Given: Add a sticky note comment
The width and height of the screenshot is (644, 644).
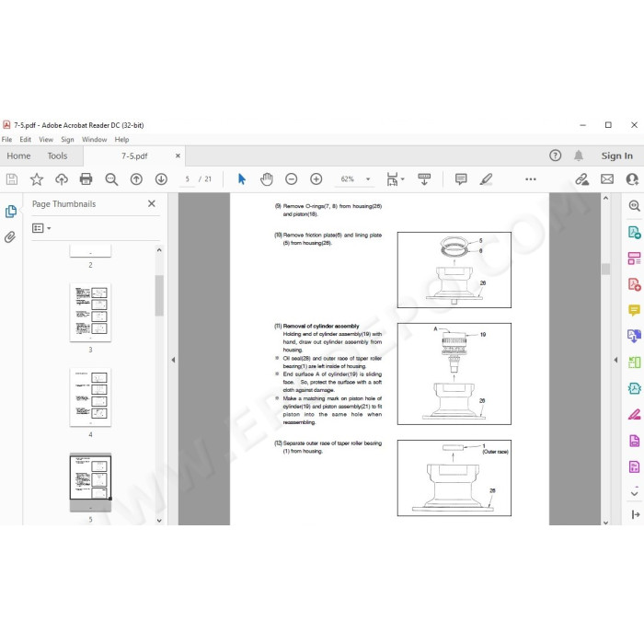Looking at the screenshot, I should [x=461, y=179].
